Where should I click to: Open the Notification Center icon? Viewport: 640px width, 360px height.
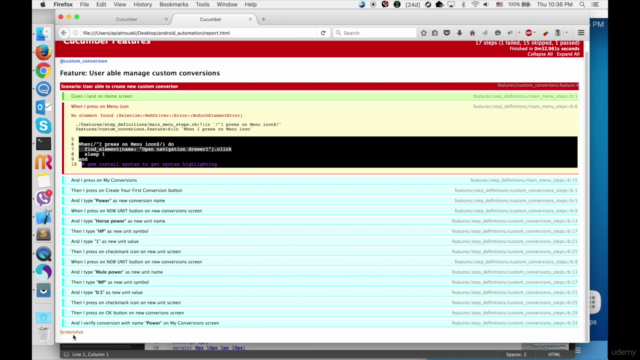[595, 4]
